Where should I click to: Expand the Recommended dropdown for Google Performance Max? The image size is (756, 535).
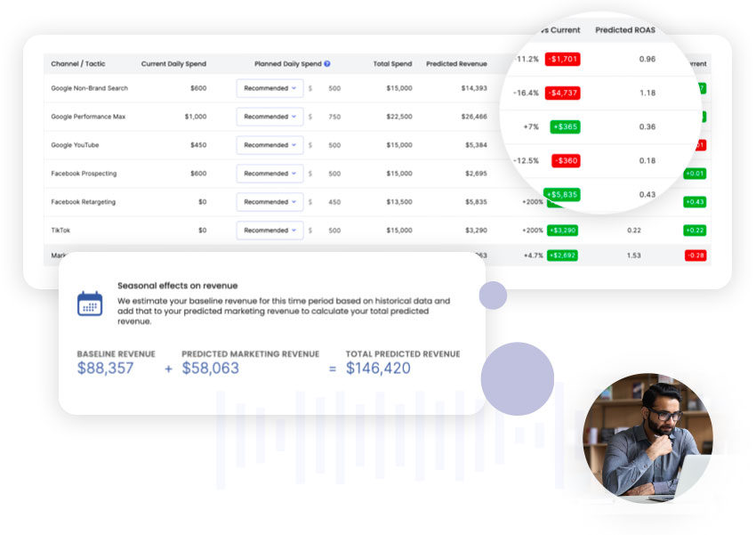pyautogui.click(x=269, y=117)
